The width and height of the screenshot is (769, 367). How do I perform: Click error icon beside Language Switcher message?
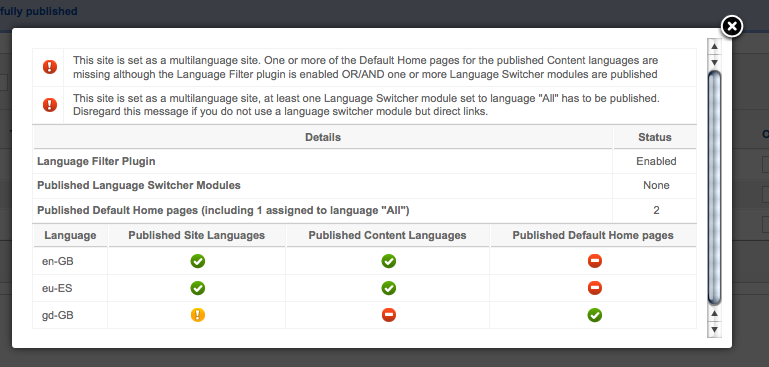(50, 105)
